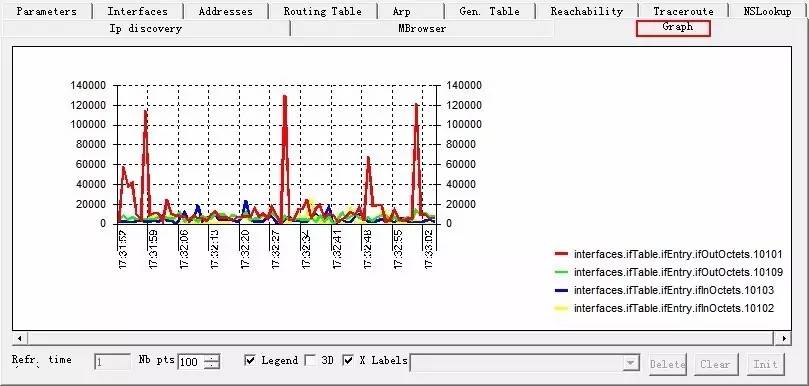The width and height of the screenshot is (809, 386).
Task: Click the left arrow of horizontal scrollbar
Action: (20, 339)
